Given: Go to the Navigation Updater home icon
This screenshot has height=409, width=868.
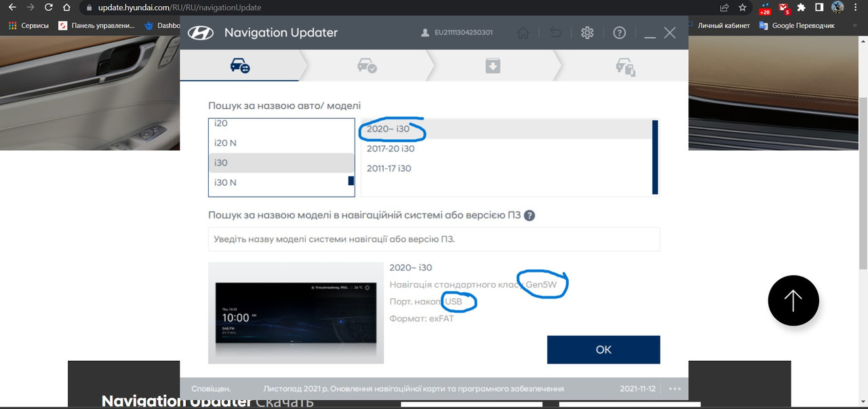Looking at the screenshot, I should (523, 33).
